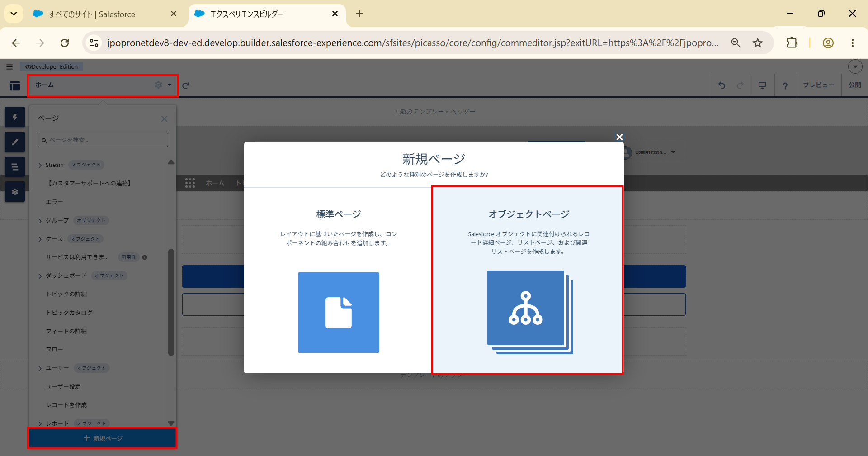Redo the last change
Screen dimensions: 868x456
point(740,85)
